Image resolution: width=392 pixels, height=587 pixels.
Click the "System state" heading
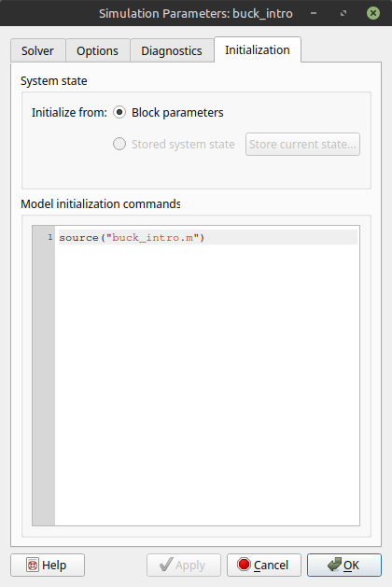coord(54,81)
